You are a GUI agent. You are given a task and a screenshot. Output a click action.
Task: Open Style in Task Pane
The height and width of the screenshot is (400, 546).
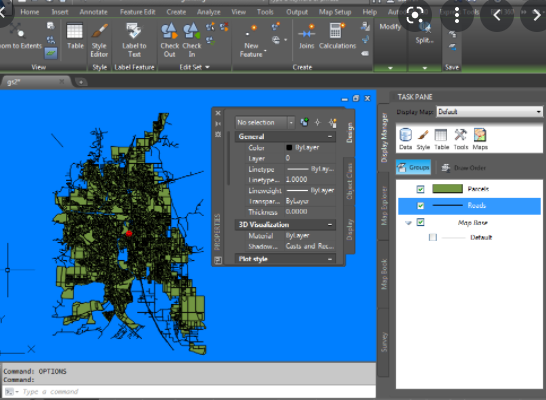[423, 139]
